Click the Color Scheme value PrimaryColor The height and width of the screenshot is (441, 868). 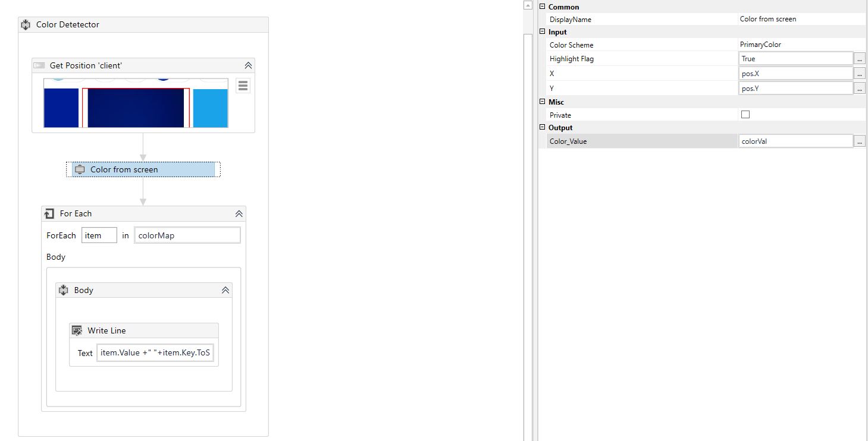click(x=760, y=45)
